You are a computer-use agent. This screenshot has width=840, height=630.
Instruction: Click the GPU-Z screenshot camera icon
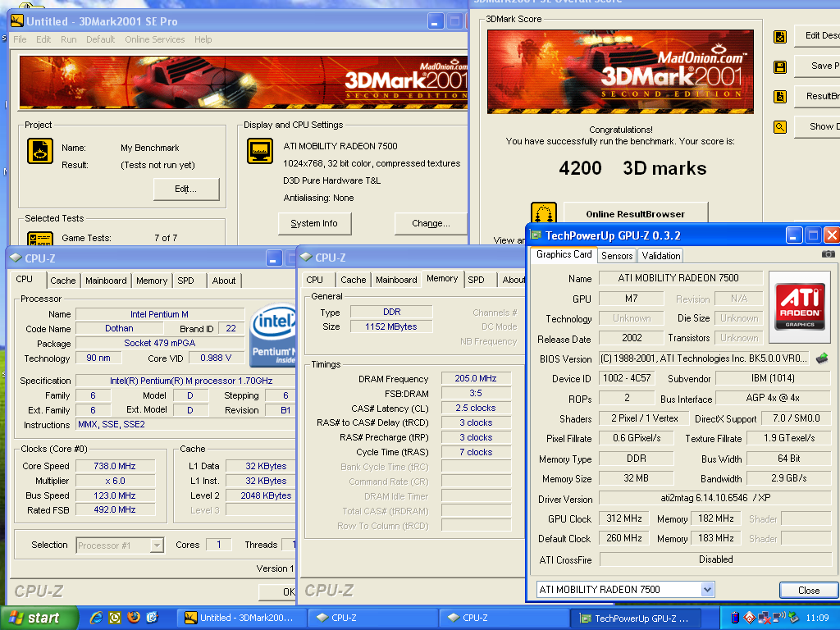coord(829,254)
